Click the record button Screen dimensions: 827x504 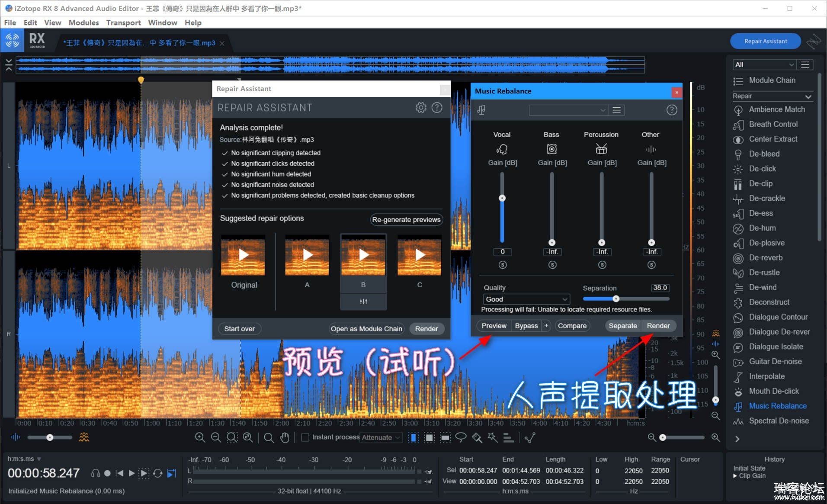[107, 473]
